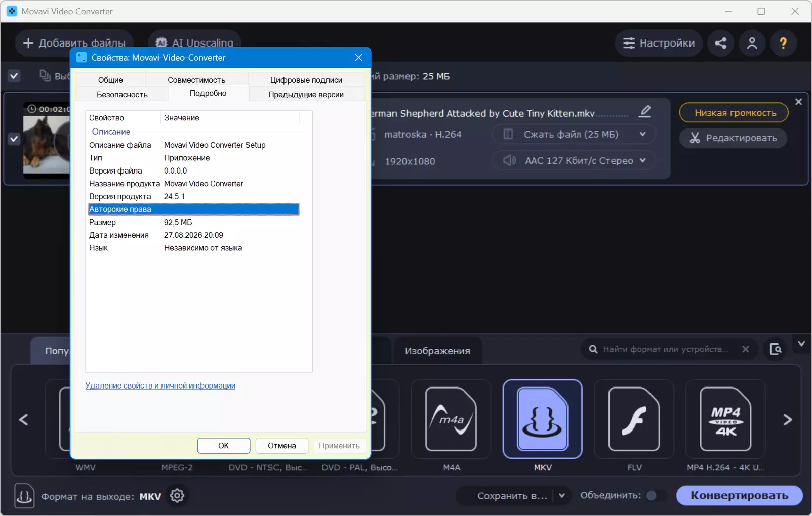The image size is (812, 516).
Task: Select the Язык property row
Action: [x=193, y=248]
